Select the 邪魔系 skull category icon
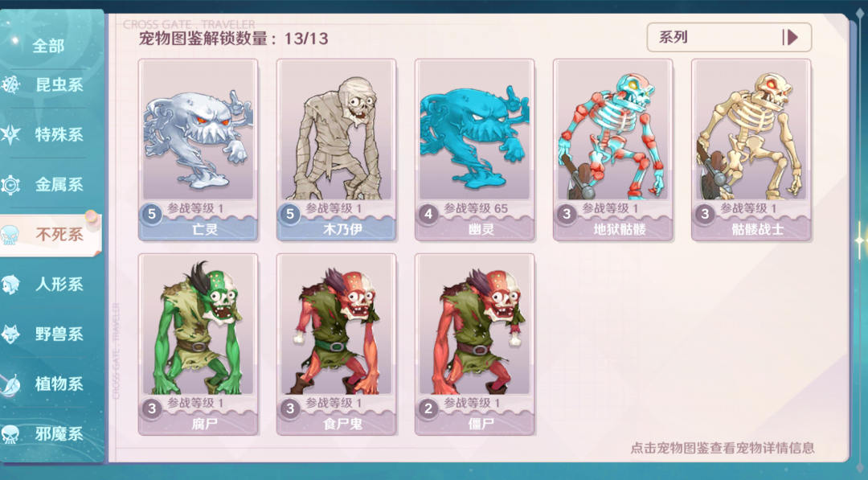The width and height of the screenshot is (868, 480). (x=10, y=434)
